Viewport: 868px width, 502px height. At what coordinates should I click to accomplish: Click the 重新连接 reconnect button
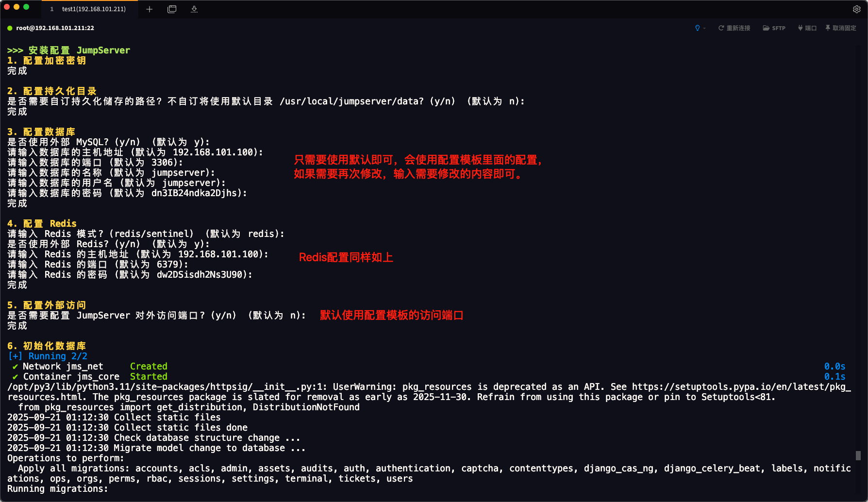pos(738,28)
